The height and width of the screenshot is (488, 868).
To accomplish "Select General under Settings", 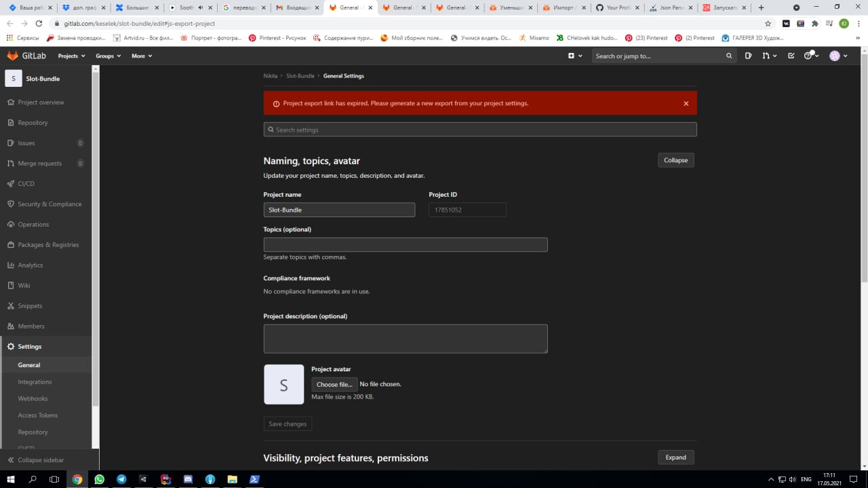I will click(45, 365).
